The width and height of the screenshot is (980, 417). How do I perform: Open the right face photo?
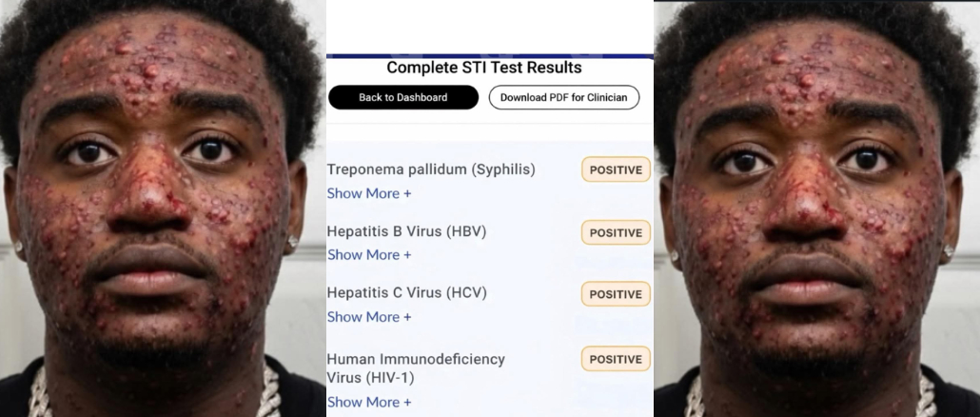tap(816, 209)
